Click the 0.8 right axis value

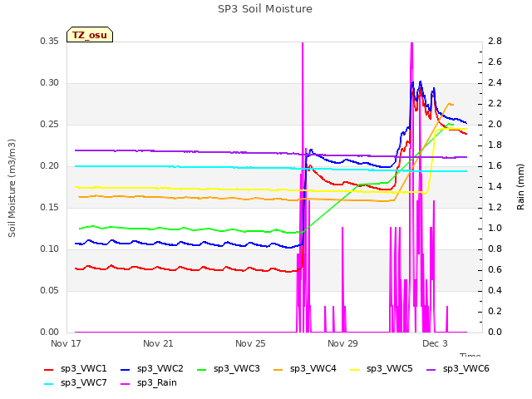[x=495, y=249]
